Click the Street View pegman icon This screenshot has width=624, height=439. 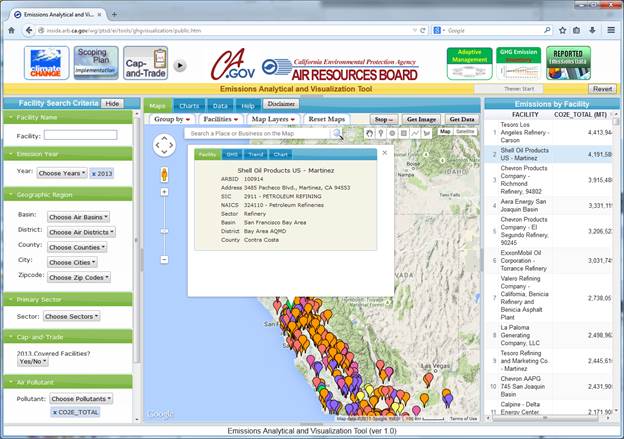tap(164, 174)
